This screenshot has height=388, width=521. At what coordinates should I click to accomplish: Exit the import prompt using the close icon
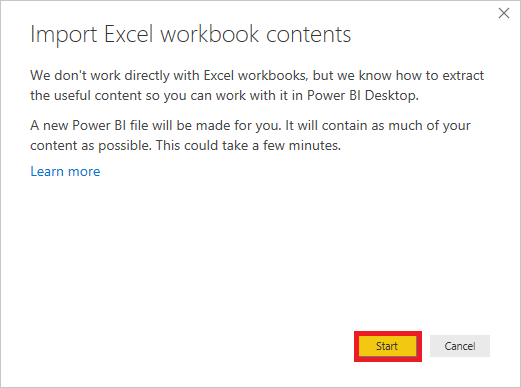coord(504,13)
